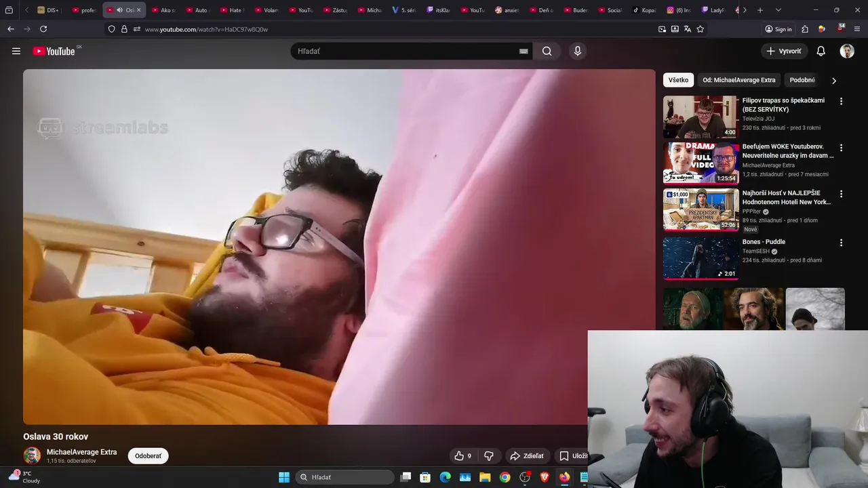The width and height of the screenshot is (868, 488).
Task: Open the Microsoft Store from the taskbar
Action: 425,477
